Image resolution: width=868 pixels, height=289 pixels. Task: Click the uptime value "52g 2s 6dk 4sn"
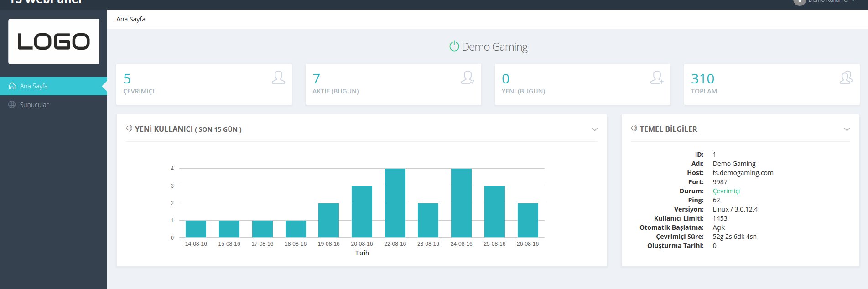(x=735, y=237)
